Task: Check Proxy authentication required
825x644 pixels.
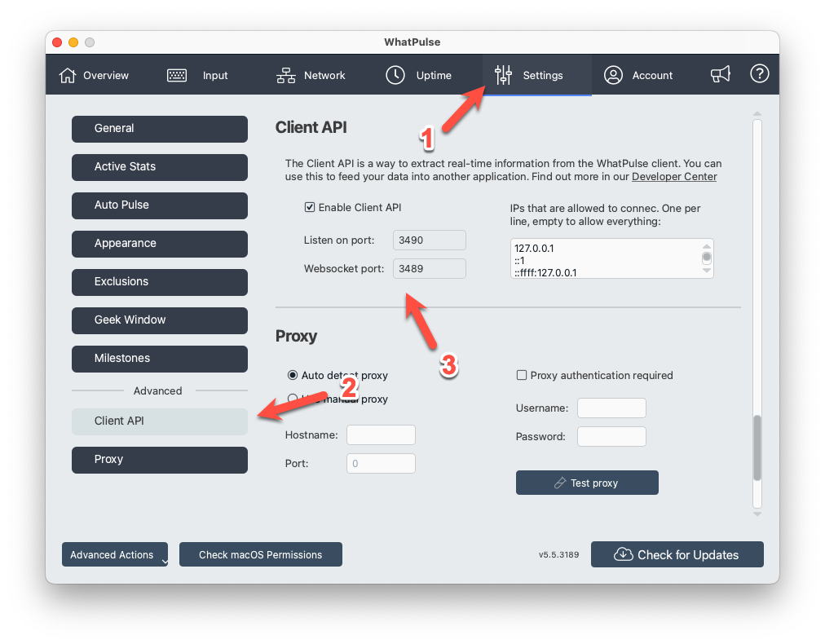Action: point(522,375)
